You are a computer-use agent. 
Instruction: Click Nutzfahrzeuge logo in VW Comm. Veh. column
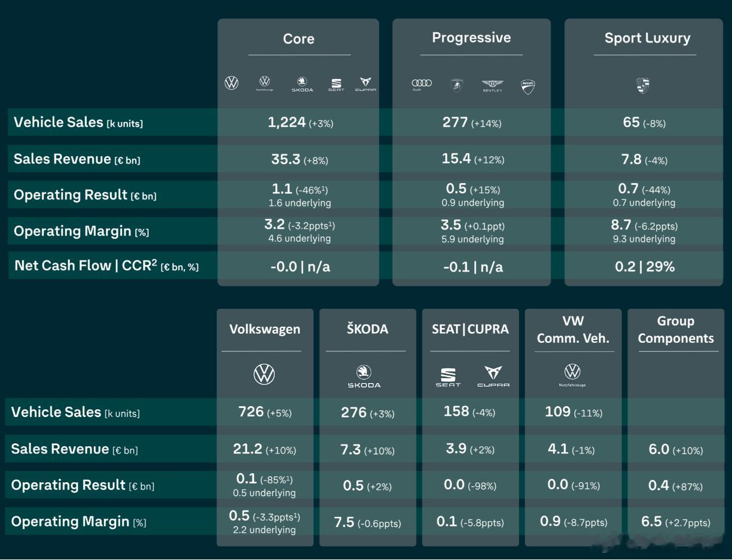click(572, 375)
